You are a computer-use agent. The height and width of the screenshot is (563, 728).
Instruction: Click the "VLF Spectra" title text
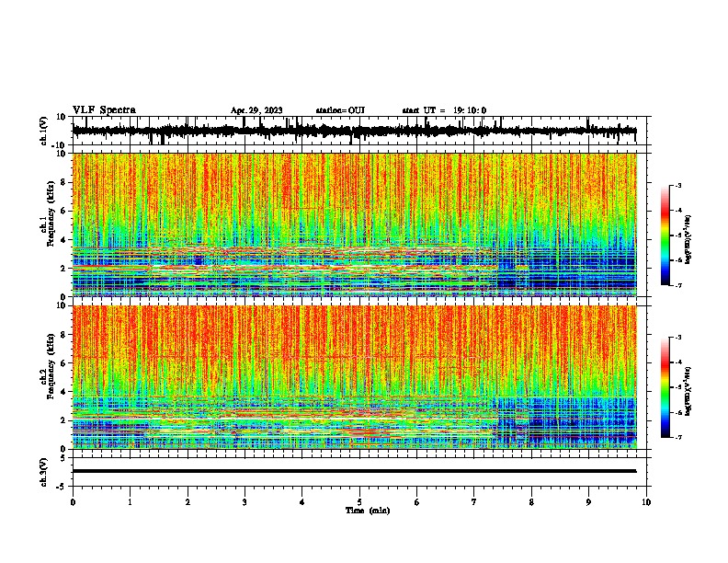point(104,110)
